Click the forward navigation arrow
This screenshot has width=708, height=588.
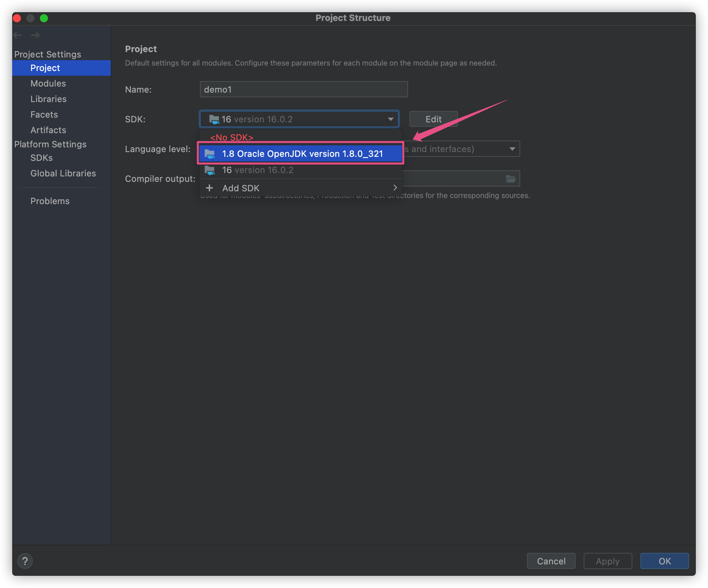pyautogui.click(x=35, y=35)
